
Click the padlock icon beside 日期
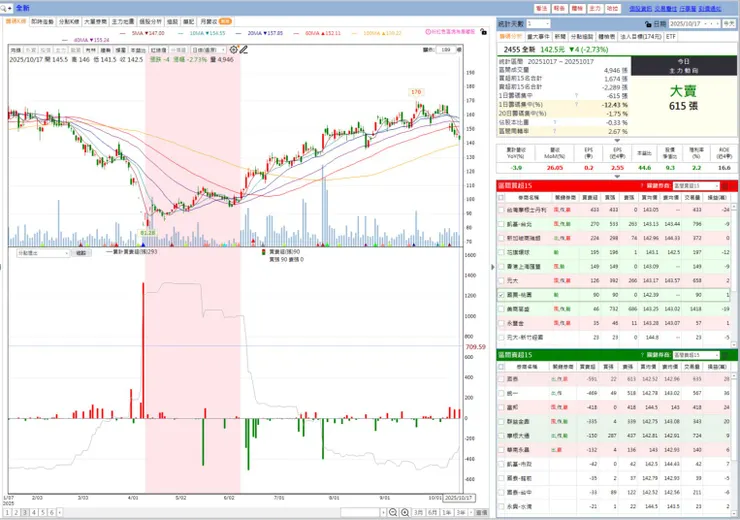point(648,24)
